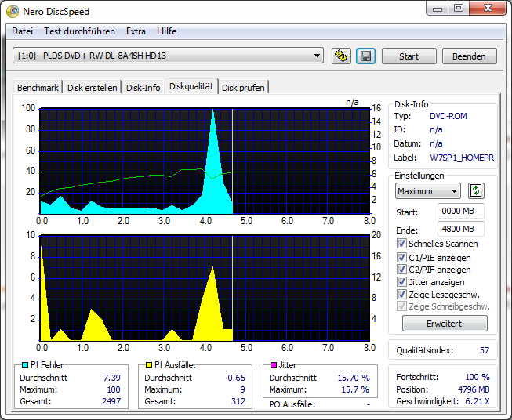Click the PI Fehler Durchschnitt value 7.39
The image size is (512, 420).
pos(112,378)
